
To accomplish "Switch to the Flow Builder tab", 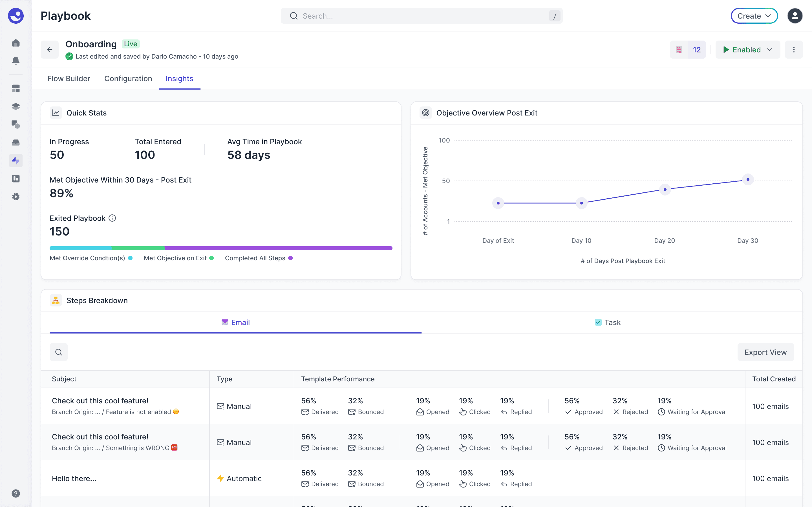I will (x=69, y=79).
